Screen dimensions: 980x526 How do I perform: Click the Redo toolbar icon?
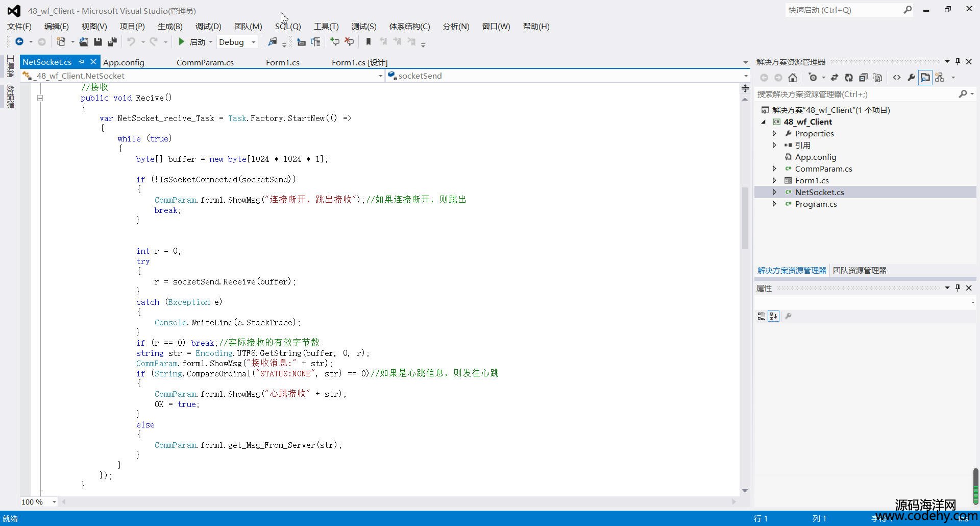tap(154, 42)
